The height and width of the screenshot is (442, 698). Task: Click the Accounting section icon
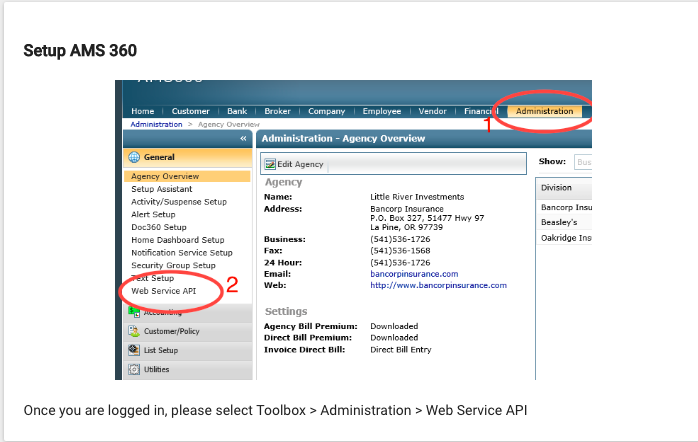pyautogui.click(x=134, y=312)
